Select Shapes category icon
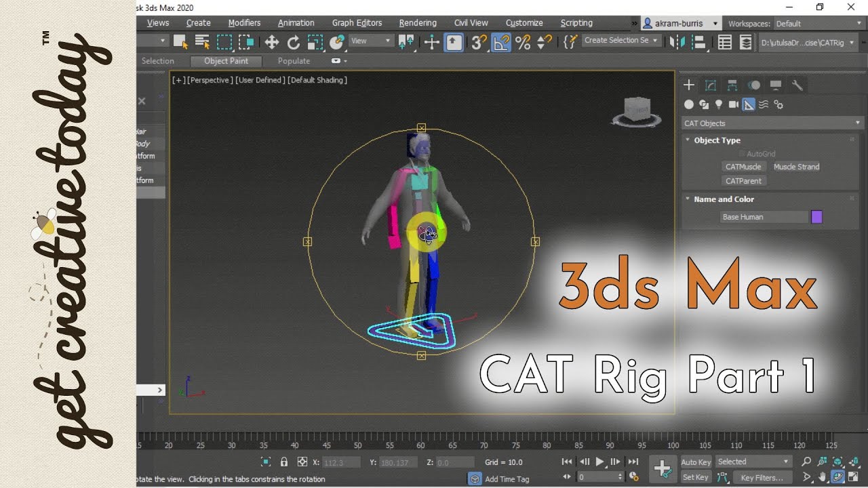Viewport: 868px width, 488px height. pos(704,104)
